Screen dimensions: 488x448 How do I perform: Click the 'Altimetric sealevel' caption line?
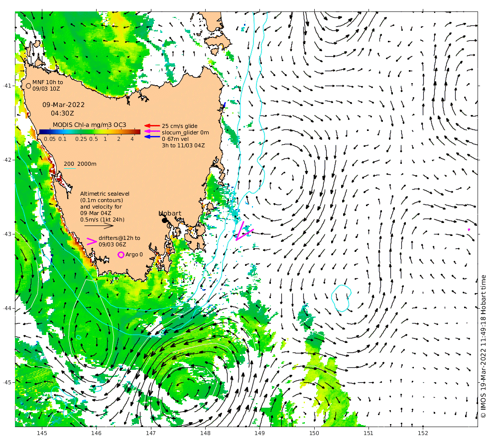[x=105, y=194]
